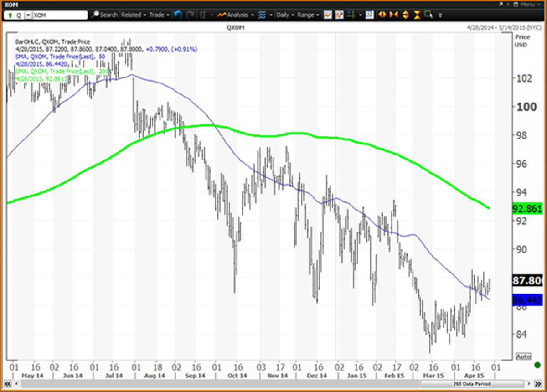
Task: Click the green up-arrow icon left of Q
Action: (x=10, y=15)
